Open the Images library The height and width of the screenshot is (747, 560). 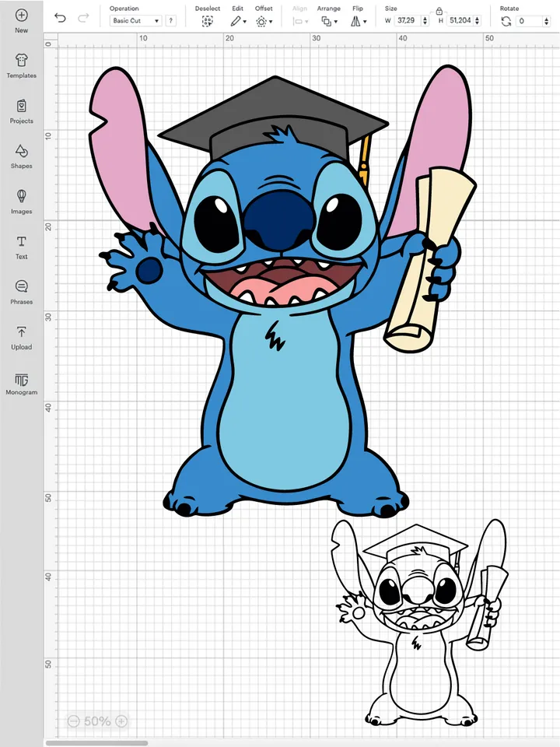tap(21, 196)
